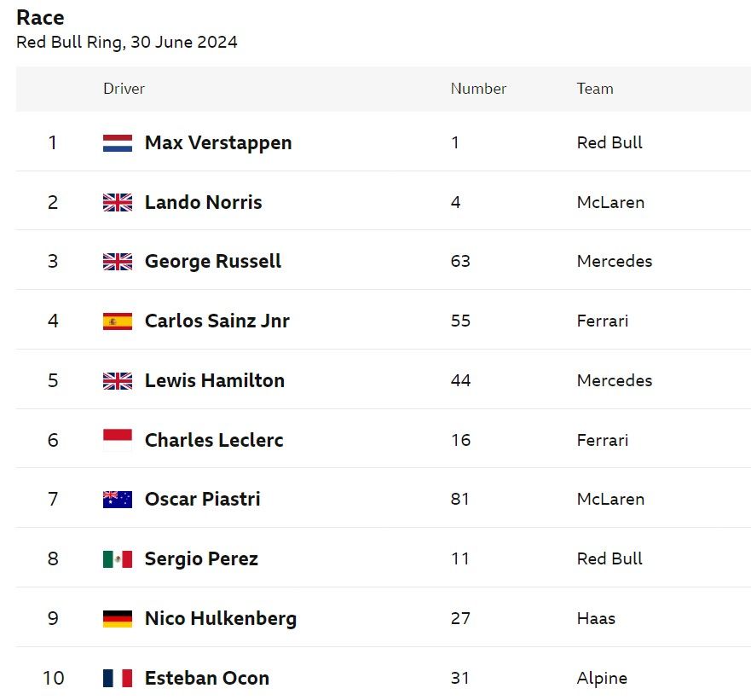
Task: Select the Number column header
Action: tap(478, 89)
